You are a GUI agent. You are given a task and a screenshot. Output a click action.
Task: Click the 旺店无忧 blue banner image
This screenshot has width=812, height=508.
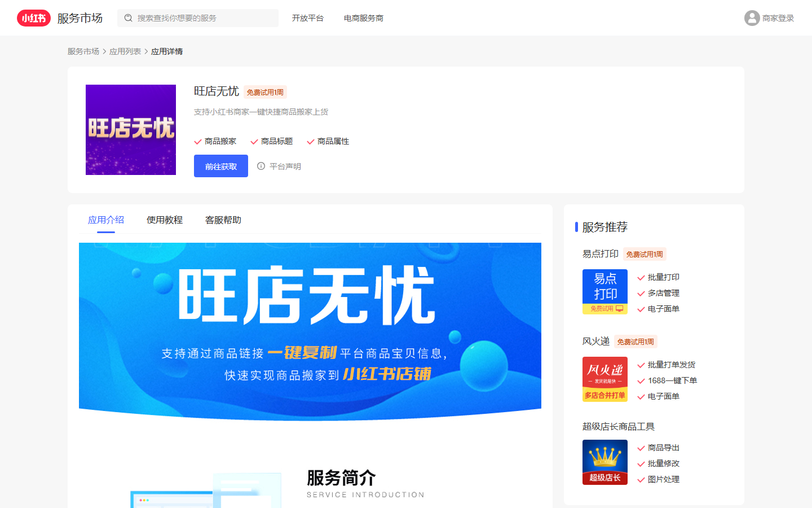tap(310, 331)
